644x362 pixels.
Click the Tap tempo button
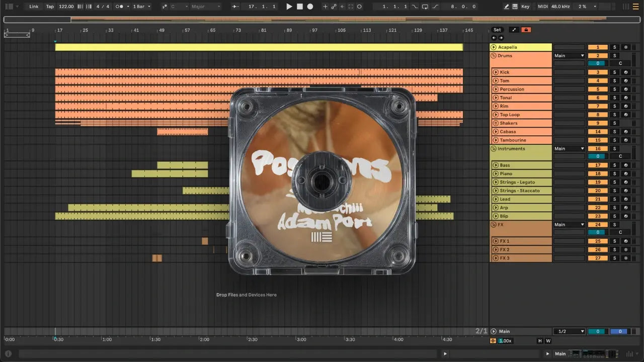(x=50, y=7)
